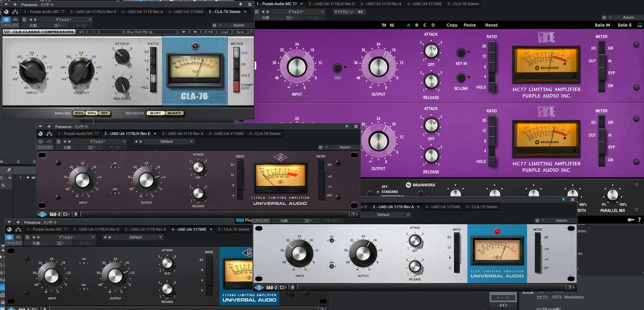Click folder icon in 1176 Rev A UAD-2 bar
The image size is (644, 310).
click(283, 287)
